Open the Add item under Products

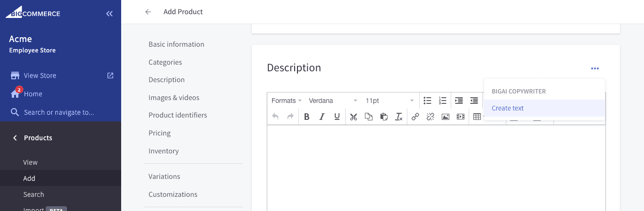pyautogui.click(x=29, y=178)
